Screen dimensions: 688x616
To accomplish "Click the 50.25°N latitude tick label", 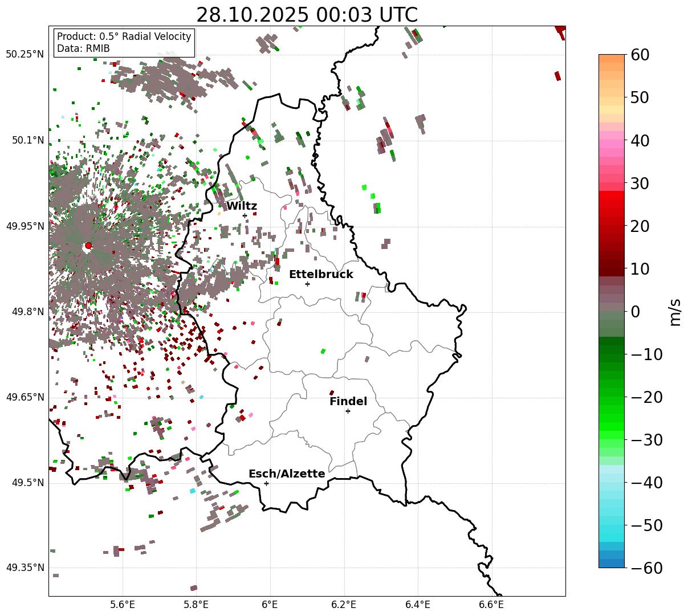I will point(25,54).
